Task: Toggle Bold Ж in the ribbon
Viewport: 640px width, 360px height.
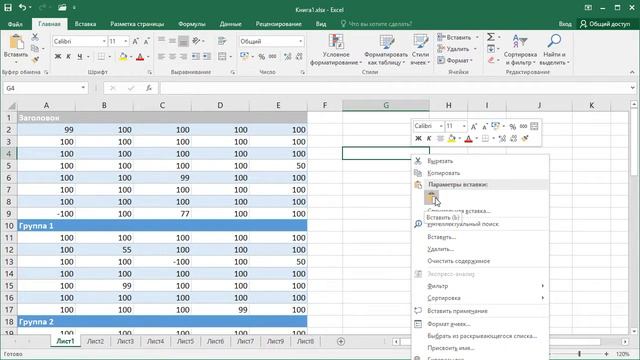Action: pos(58,57)
